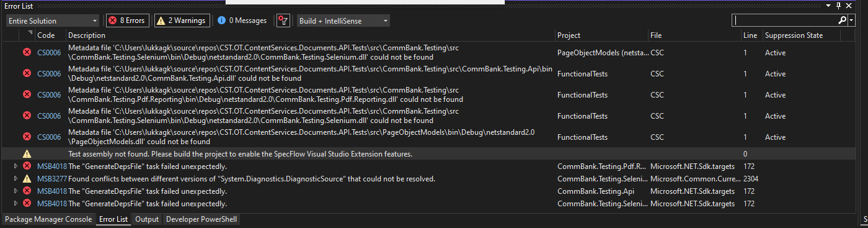The height and width of the screenshot is (228, 868).
Task: Toggle the 8 Errors filter button
Action: (127, 21)
